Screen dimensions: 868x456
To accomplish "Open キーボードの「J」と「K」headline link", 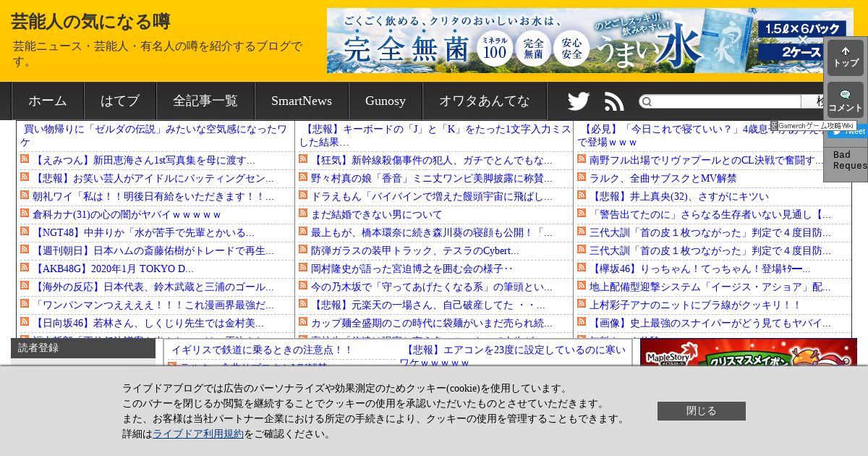I will (x=435, y=135).
